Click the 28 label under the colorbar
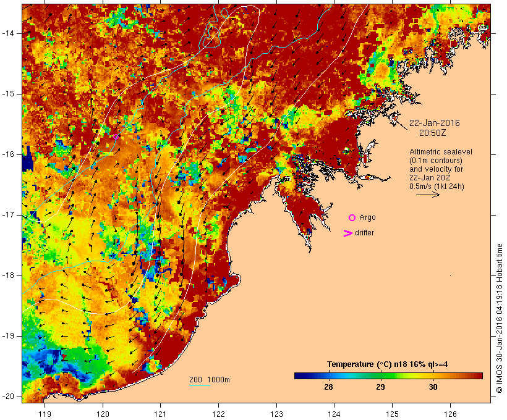Viewport: 507px width, 420px height. 328,387
